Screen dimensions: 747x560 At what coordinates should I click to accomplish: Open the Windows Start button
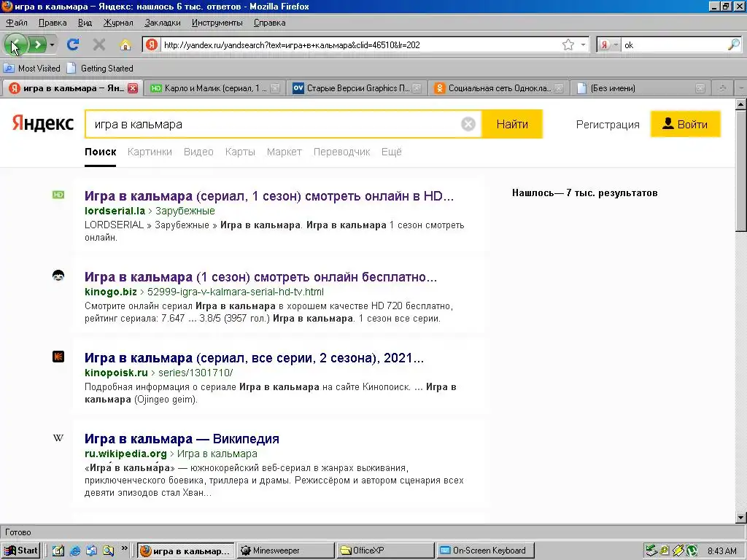tap(20, 551)
